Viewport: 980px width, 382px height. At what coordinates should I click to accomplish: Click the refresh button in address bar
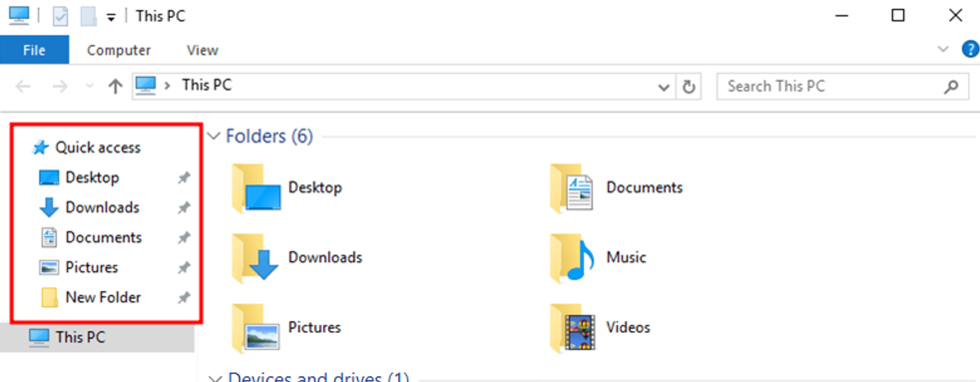point(688,87)
